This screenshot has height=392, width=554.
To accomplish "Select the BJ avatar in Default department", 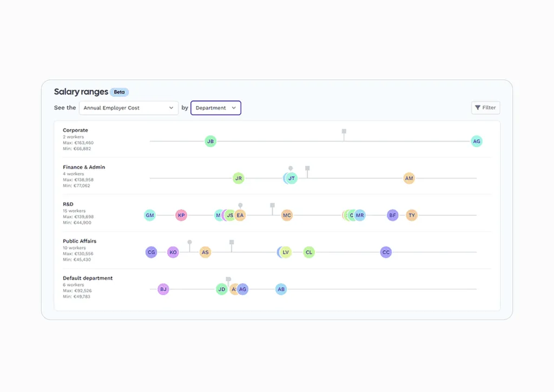I will point(163,289).
